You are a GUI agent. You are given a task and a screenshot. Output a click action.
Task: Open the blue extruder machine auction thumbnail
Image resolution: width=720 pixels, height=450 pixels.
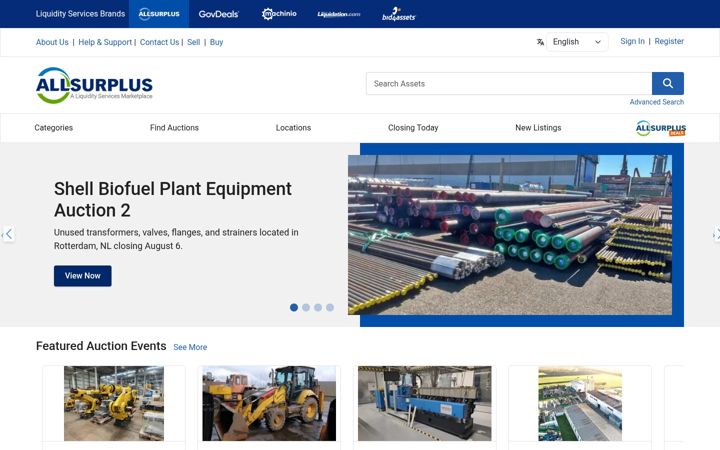(x=425, y=403)
